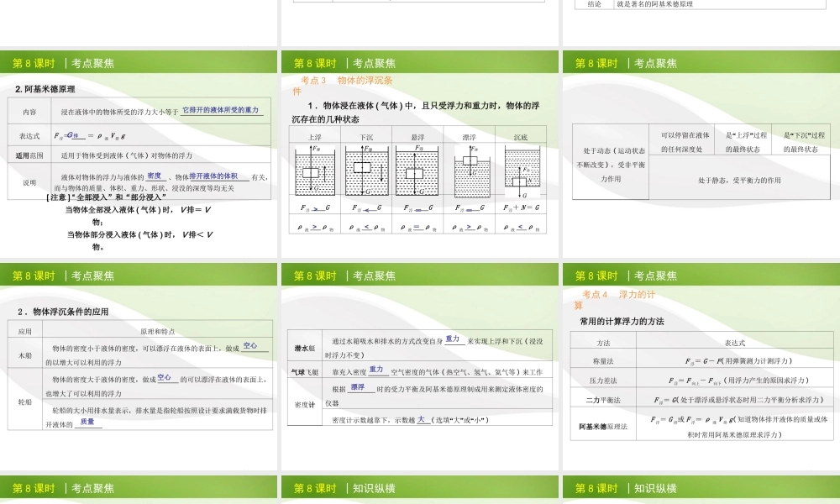Select the 悬浮 beaker diagram
This screenshot has height=504, width=840.
417,171
